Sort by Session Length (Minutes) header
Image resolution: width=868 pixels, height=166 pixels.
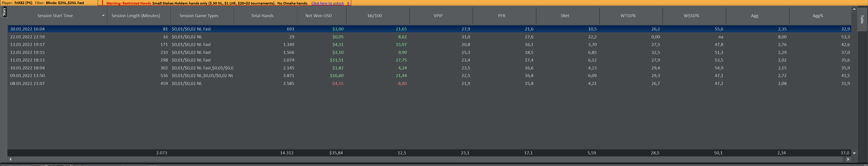click(135, 16)
